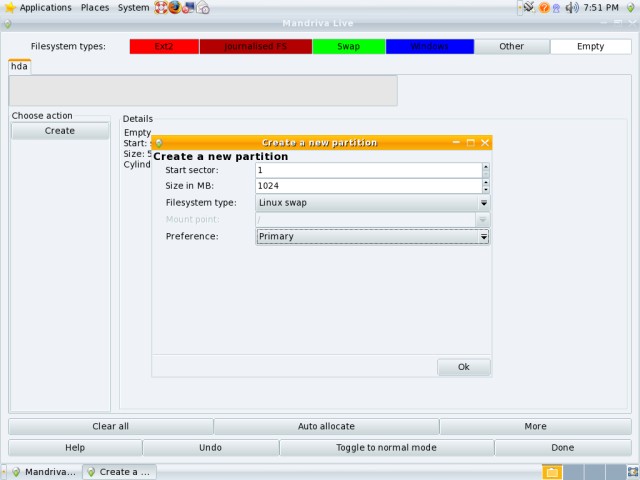The height and width of the screenshot is (480, 640).
Task: Maximize the Create a new partition dialog
Action: coord(471,143)
